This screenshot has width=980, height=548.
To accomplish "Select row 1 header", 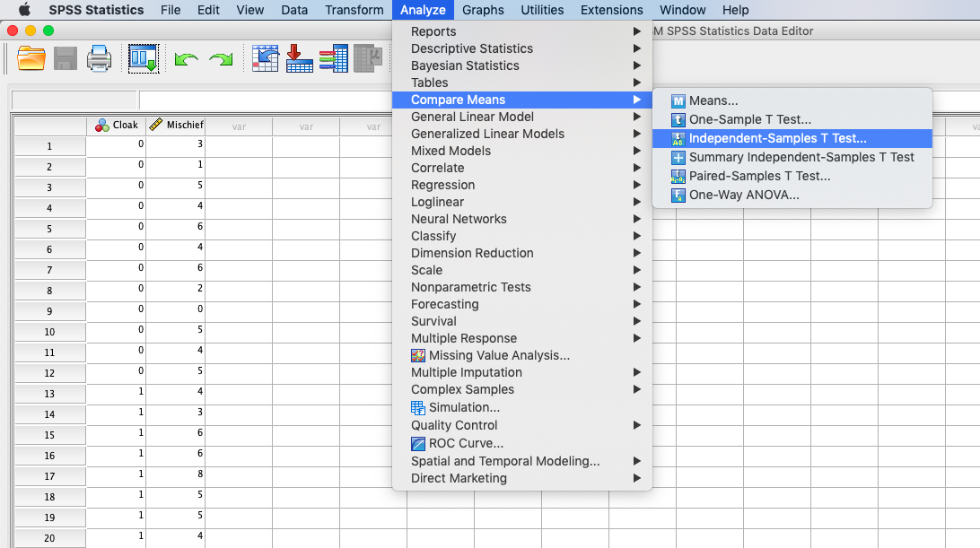I will click(49, 146).
